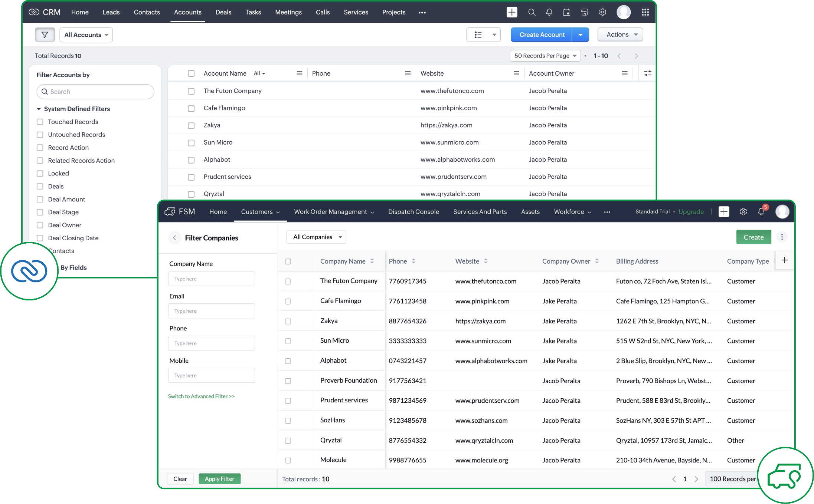Open FSM notifications bell with badge
This screenshot has height=504, width=814.
762,211
